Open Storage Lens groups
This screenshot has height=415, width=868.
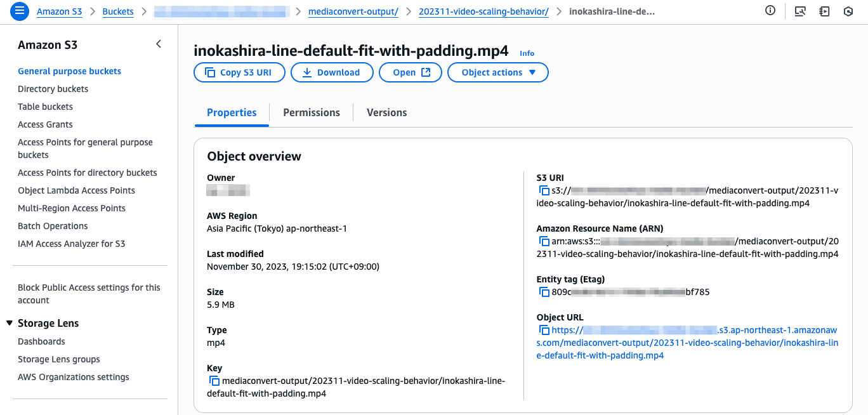pos(59,359)
